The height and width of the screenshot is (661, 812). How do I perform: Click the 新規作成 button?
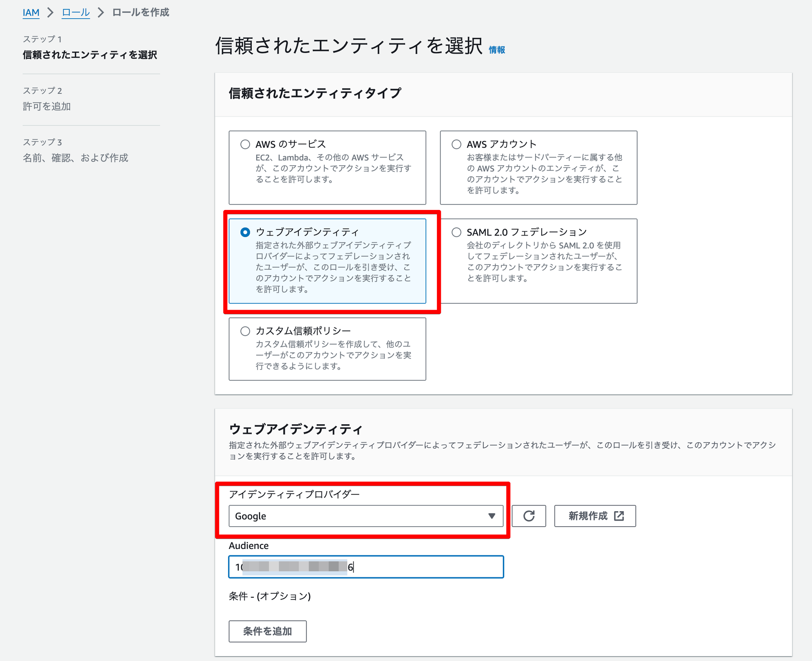pos(588,516)
